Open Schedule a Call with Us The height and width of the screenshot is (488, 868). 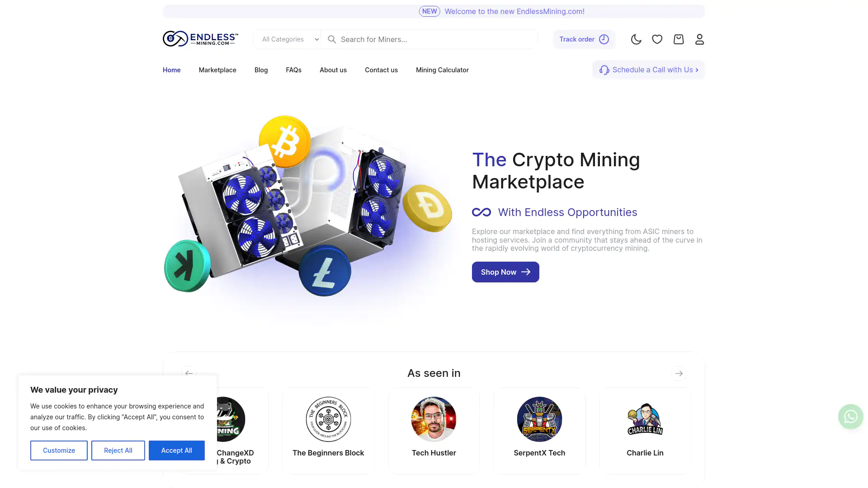point(648,70)
